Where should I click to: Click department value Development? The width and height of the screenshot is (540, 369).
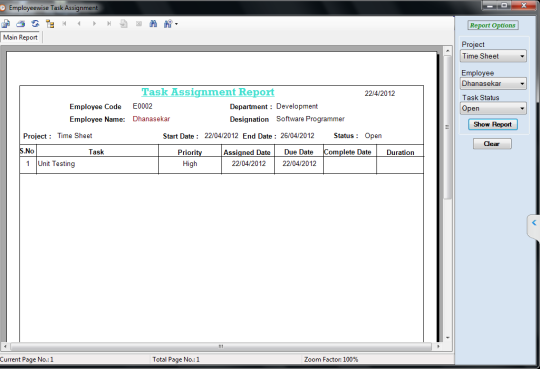[x=297, y=106]
